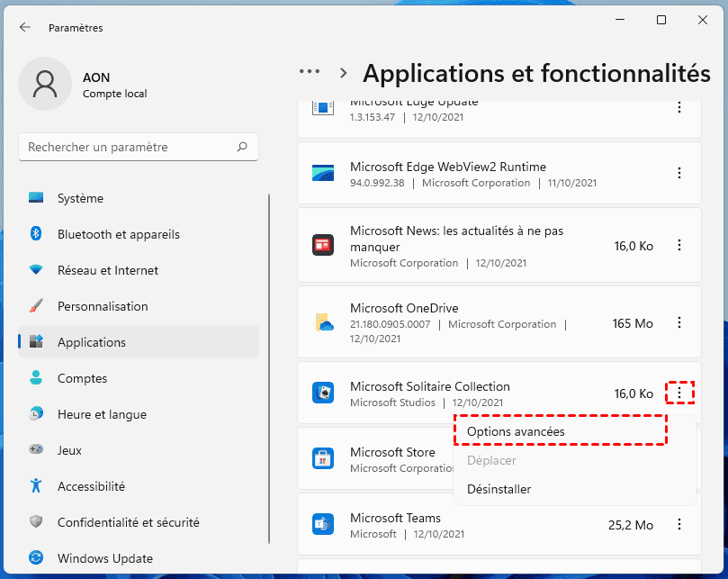
Task: Expand breadcrumb ellipsis beside page title
Action: [310, 72]
